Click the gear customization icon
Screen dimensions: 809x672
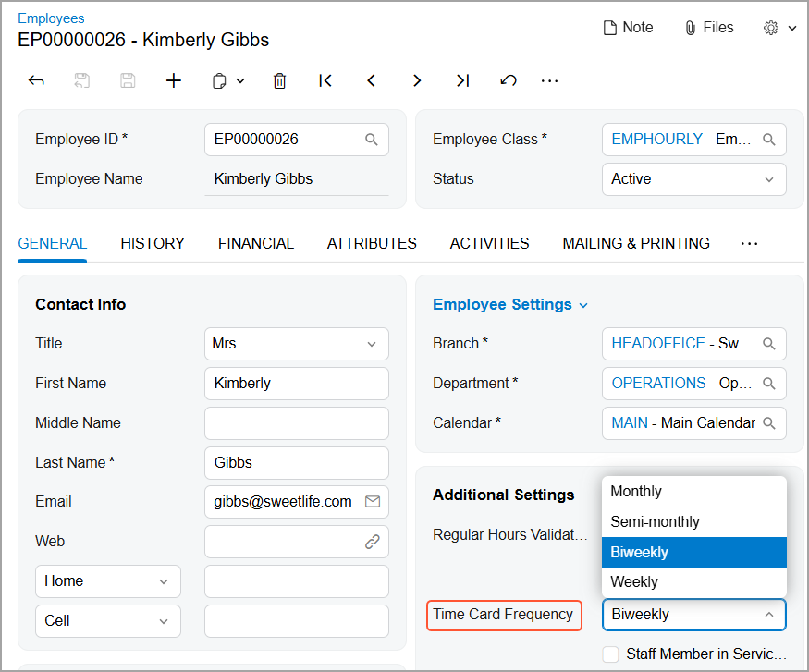point(771,28)
